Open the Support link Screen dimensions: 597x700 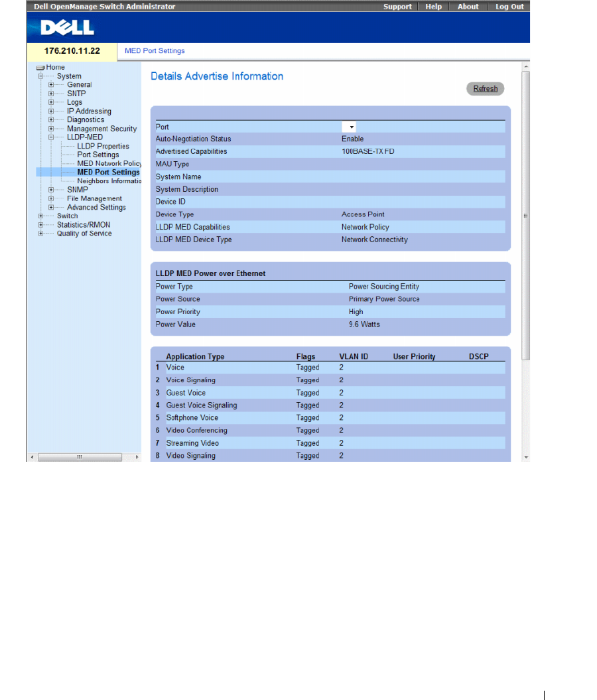click(x=397, y=7)
